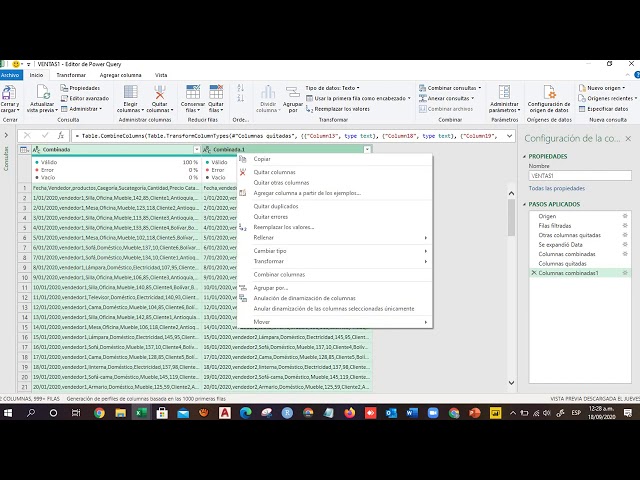Viewport: 640px width, 480px height.
Task: Click Quitar columnas ribbon icon
Action: point(160,92)
